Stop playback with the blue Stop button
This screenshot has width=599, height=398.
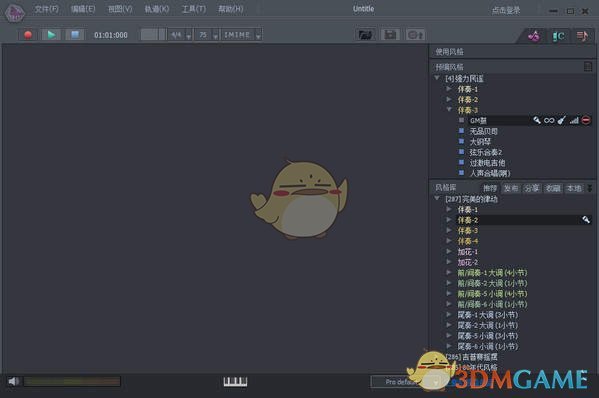tap(75, 35)
